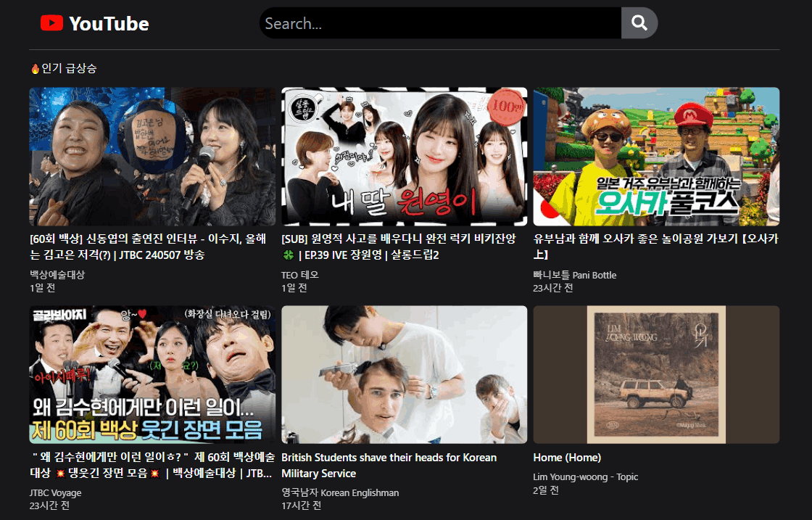Click the clover emoji in the IVE video title
This screenshot has height=520, width=812.
click(x=288, y=257)
